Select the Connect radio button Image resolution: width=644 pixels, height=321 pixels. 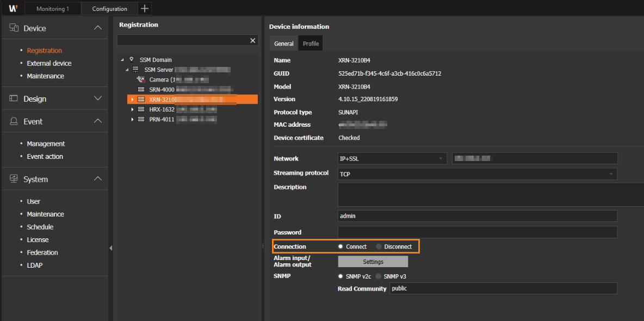(x=340, y=246)
